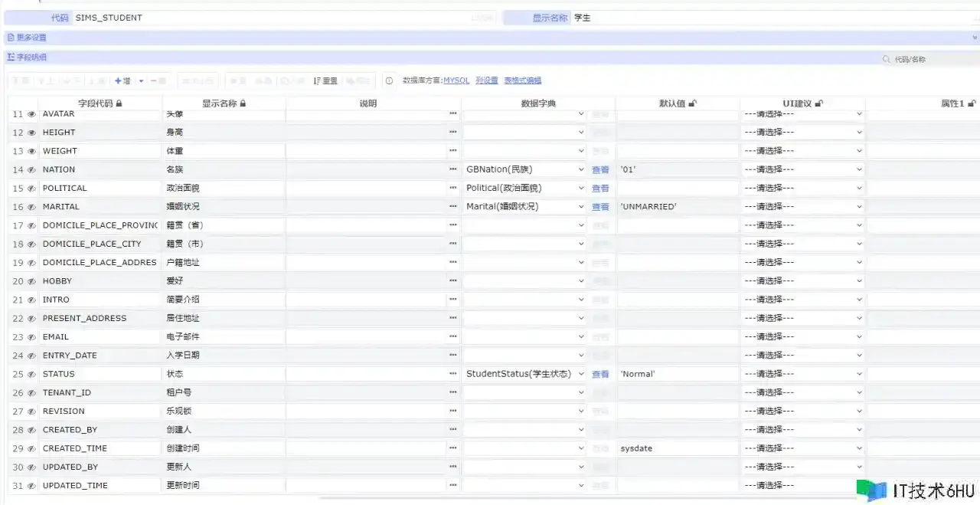Screen dimensions: 980x505
Task: Open the UI建议 dropdown for the MARITAL row
Action: coord(858,207)
